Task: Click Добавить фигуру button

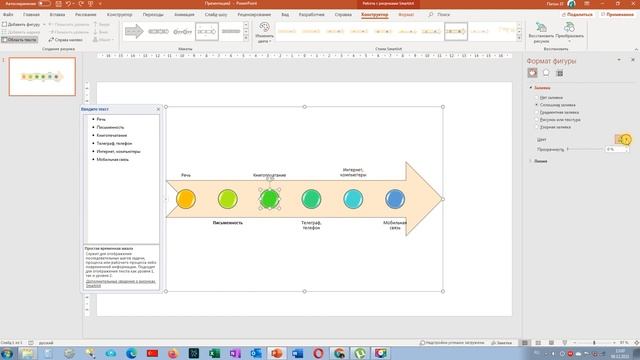Action: [x=21, y=24]
